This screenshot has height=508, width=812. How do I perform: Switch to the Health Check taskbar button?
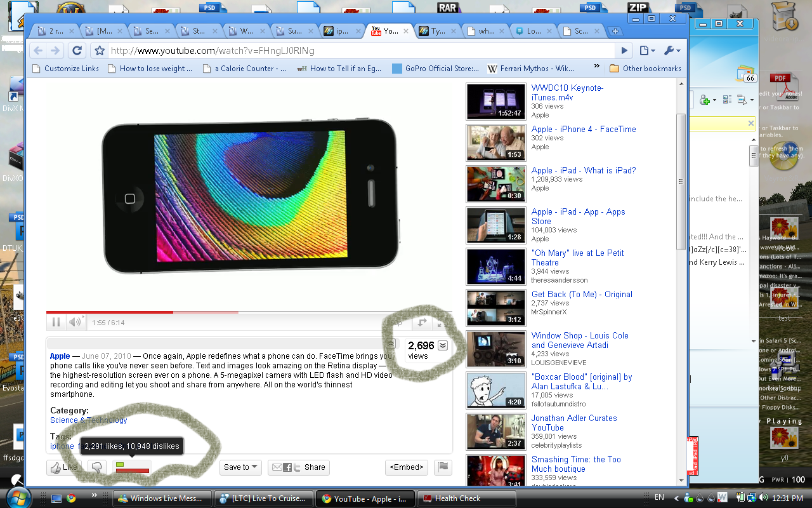tap(468, 498)
